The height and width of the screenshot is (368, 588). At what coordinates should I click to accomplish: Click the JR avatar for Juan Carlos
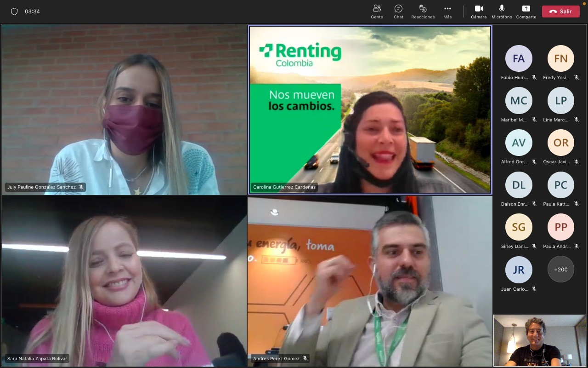coord(519,270)
